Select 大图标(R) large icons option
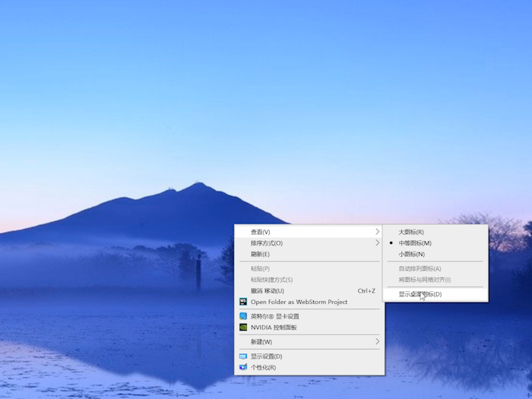Image resolution: width=532 pixels, height=399 pixels. coord(411,232)
